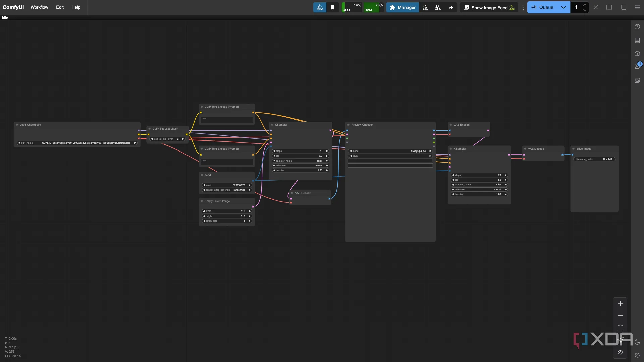The width and height of the screenshot is (644, 362).
Task: Increment steps in the KSampler left of Preview Chooser
Action: coord(327,151)
